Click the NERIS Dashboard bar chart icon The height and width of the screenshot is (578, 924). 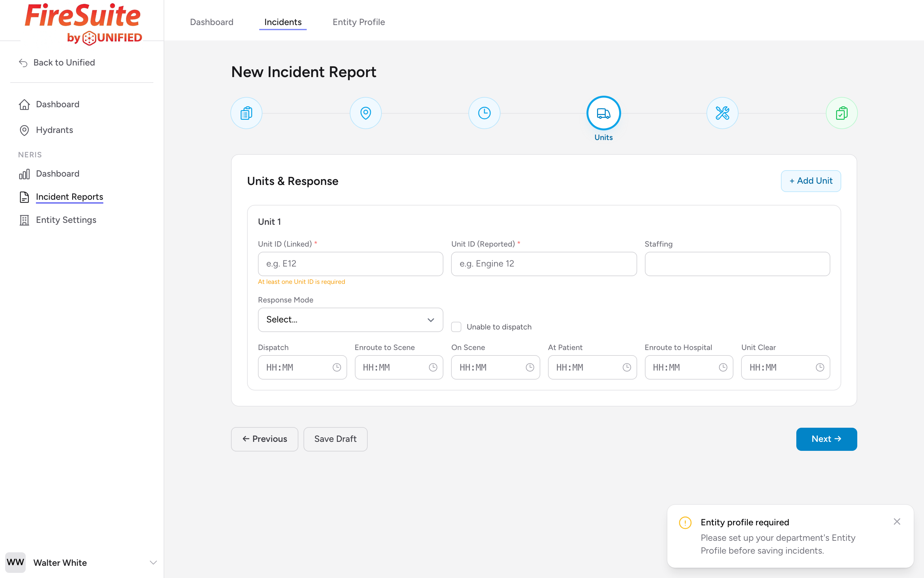pos(24,174)
